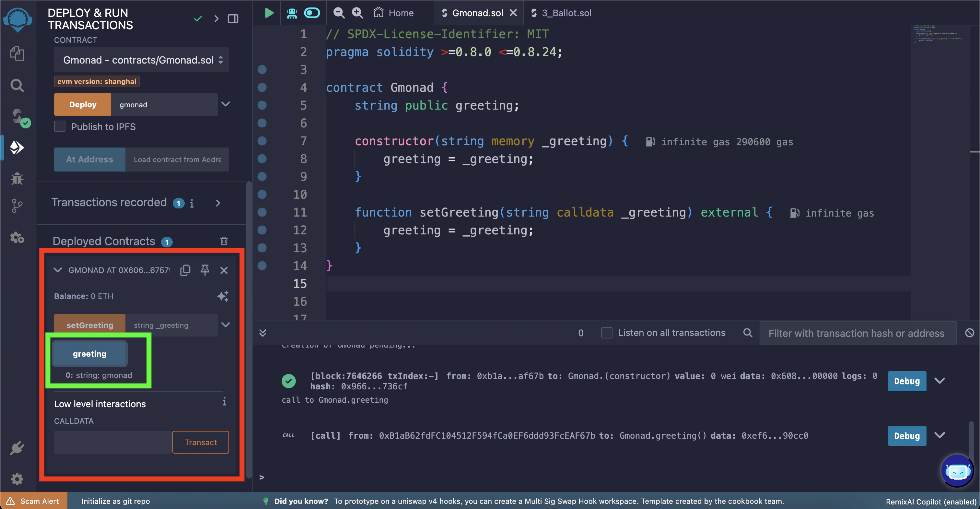Go to the Home tab
Image resolution: width=980 pixels, height=509 pixels.
pyautogui.click(x=394, y=13)
